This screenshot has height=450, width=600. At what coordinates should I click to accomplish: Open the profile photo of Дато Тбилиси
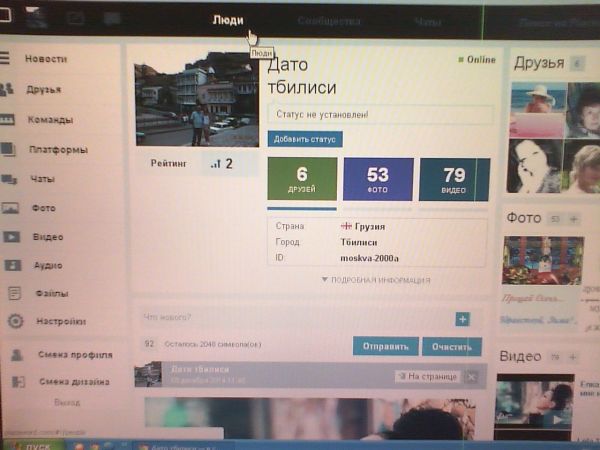pos(196,99)
